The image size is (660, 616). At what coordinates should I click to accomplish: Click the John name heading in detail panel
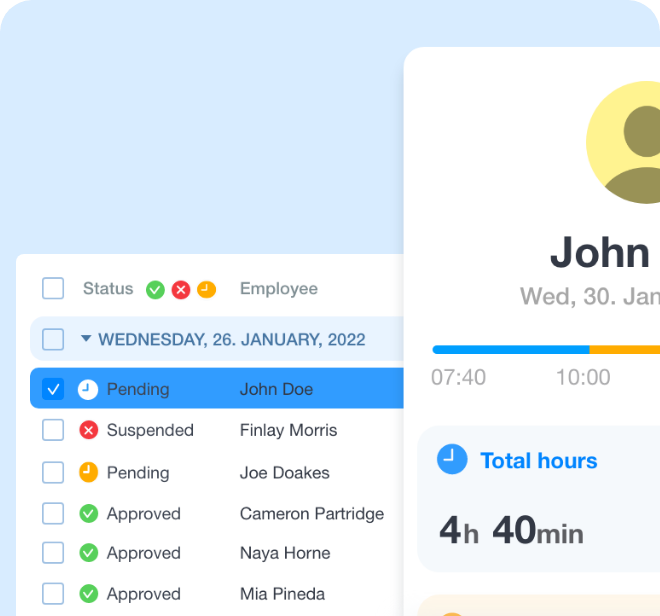[600, 252]
